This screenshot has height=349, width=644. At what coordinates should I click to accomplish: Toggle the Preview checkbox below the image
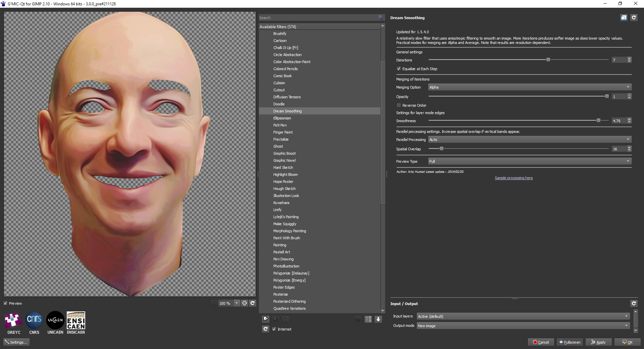6,303
